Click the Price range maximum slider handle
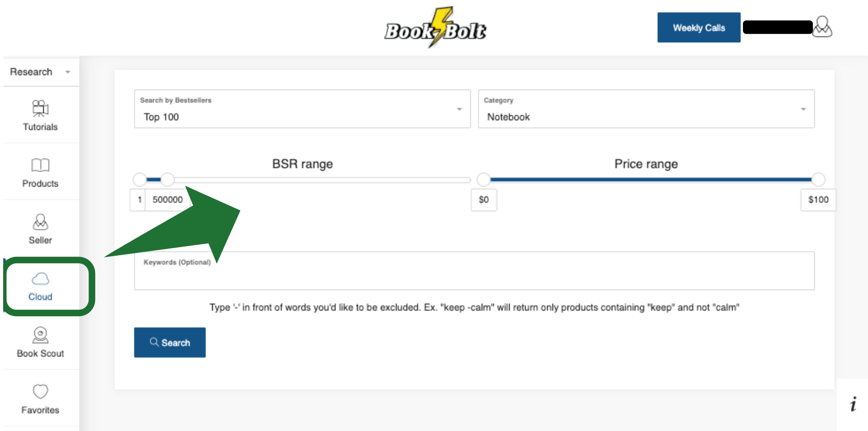The image size is (868, 431). [819, 180]
